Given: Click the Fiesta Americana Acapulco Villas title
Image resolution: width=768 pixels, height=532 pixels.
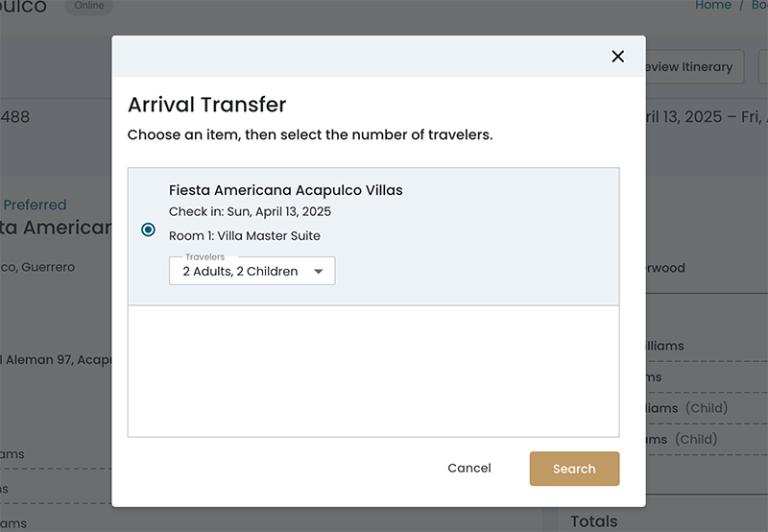Looking at the screenshot, I should tap(286, 190).
